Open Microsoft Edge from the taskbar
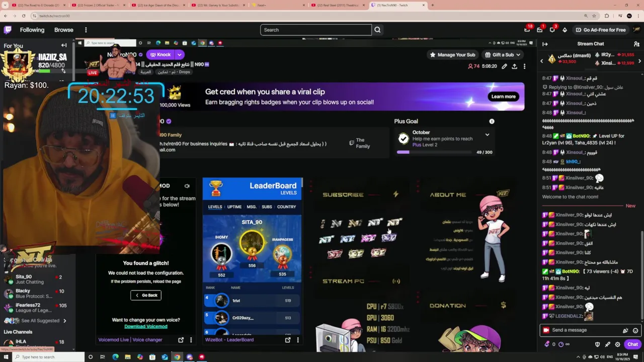 (x=115, y=357)
